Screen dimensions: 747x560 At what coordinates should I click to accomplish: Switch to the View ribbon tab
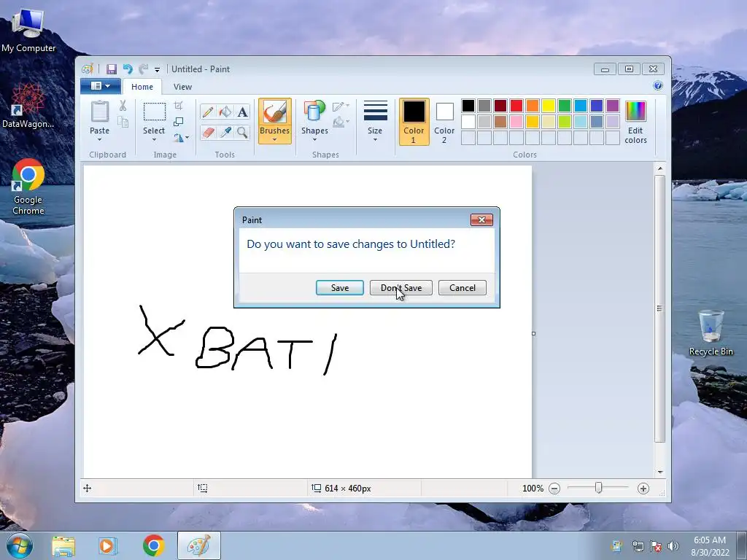tap(182, 87)
